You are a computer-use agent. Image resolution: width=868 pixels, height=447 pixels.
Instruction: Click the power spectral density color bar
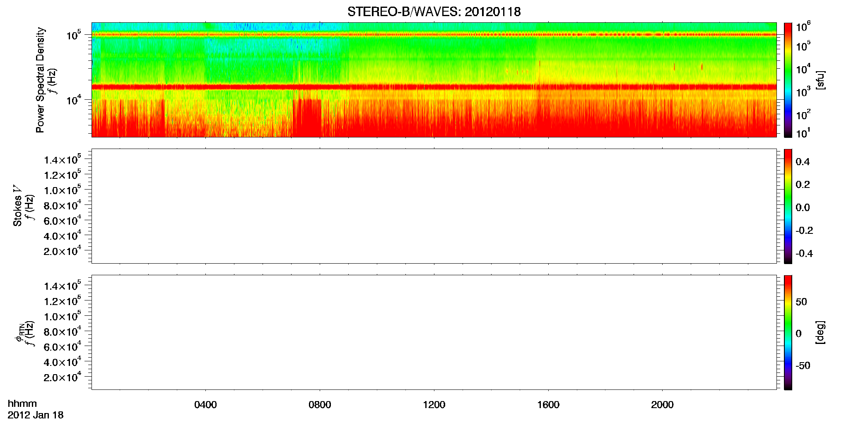pos(788,80)
